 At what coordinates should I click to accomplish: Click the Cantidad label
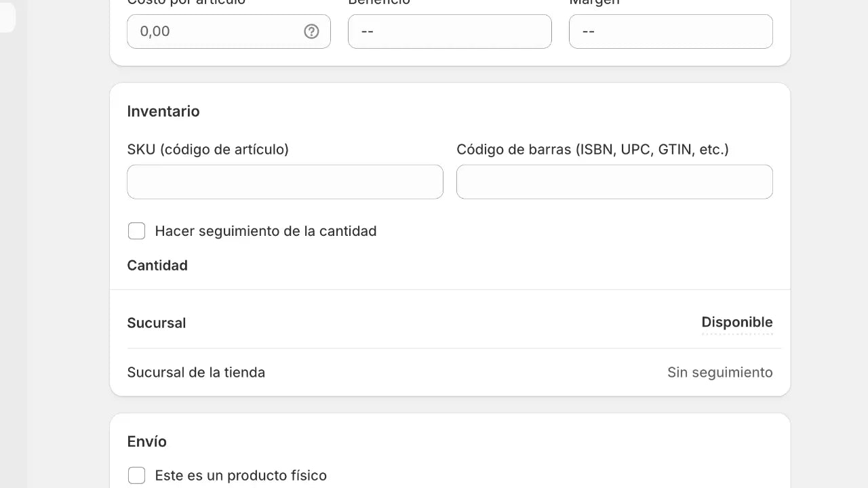[157, 265]
